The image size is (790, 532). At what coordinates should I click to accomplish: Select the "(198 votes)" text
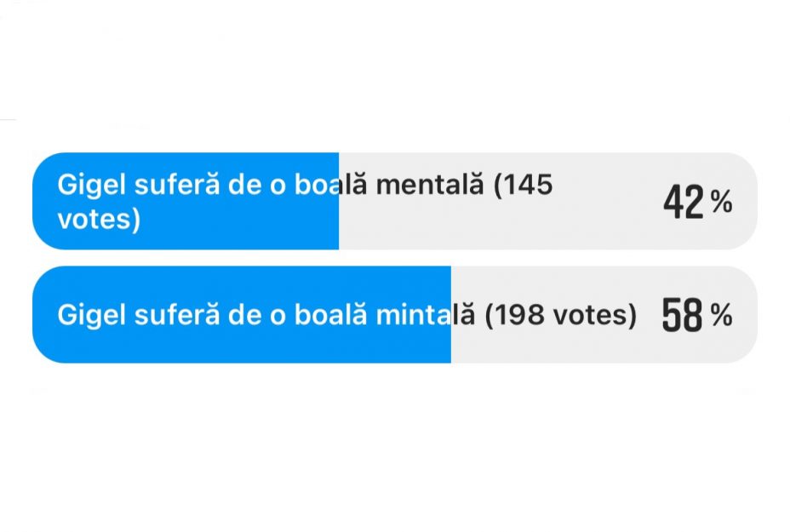click(562, 315)
